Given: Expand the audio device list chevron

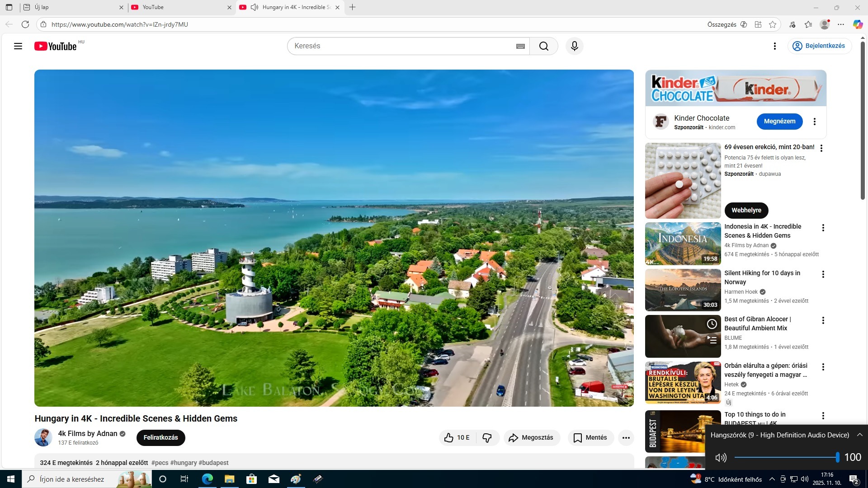Looking at the screenshot, I should (860, 435).
